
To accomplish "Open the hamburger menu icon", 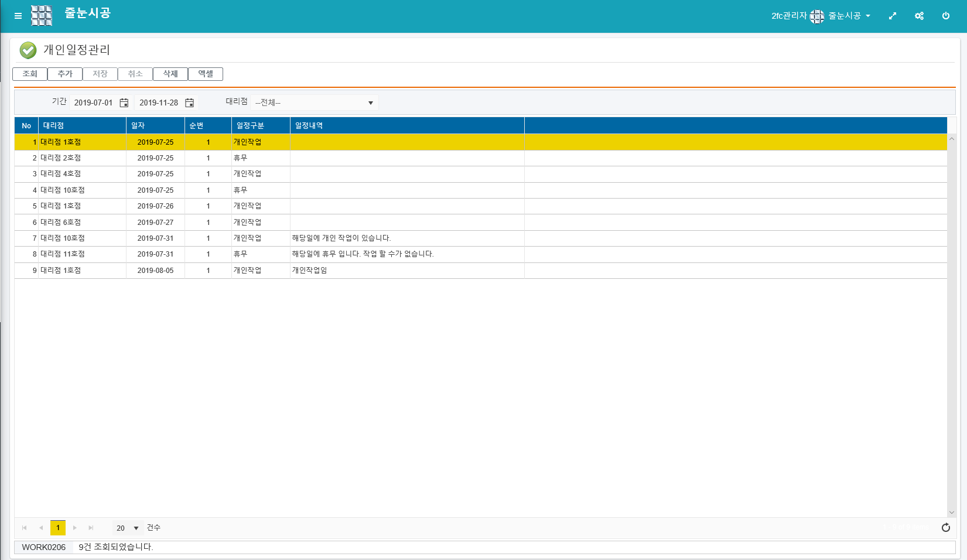I will (18, 16).
